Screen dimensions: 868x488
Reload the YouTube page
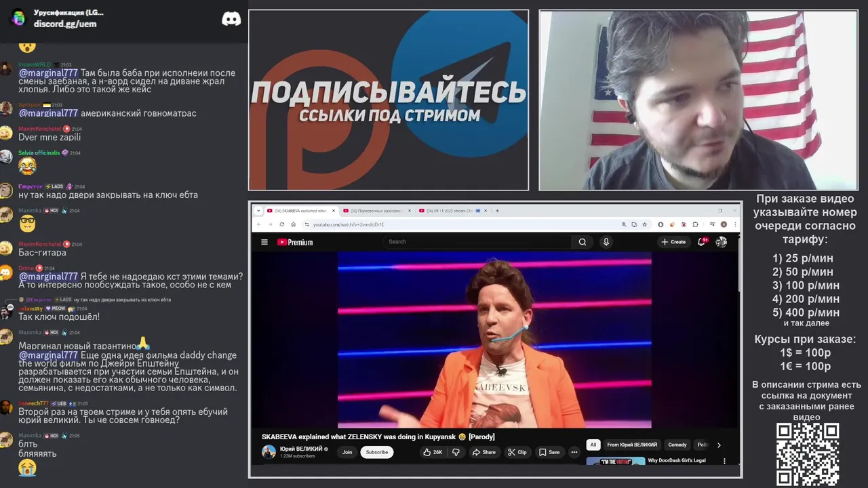(x=281, y=224)
